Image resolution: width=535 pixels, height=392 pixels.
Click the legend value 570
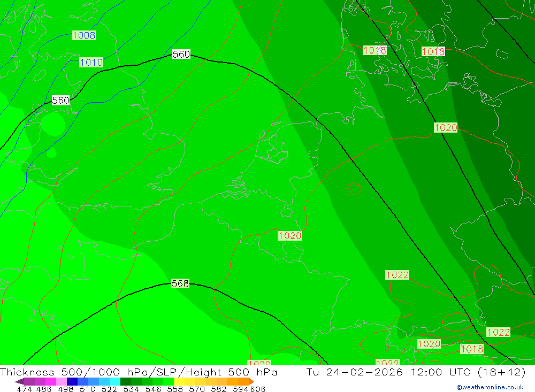click(x=197, y=389)
